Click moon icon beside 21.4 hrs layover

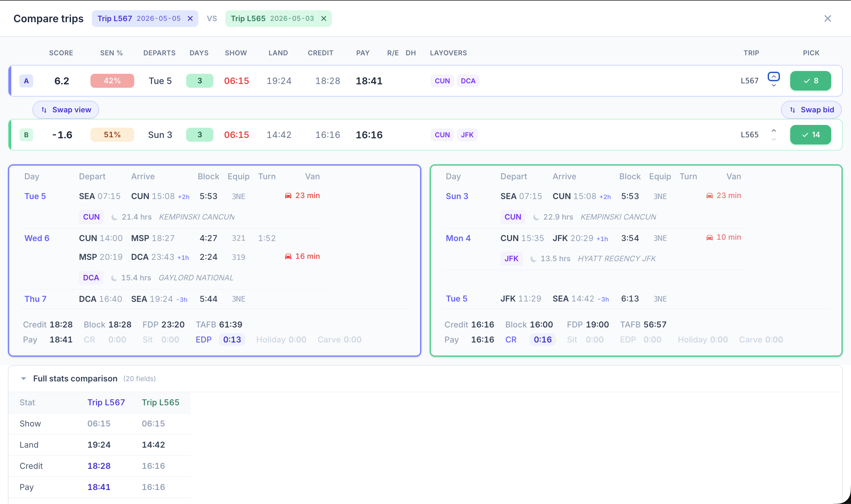click(x=115, y=217)
